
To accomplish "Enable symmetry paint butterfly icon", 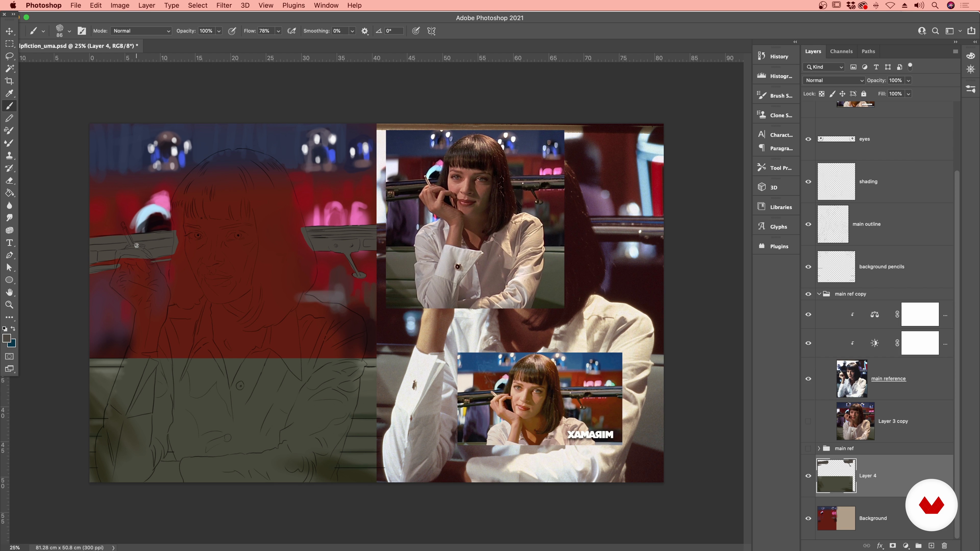I will (x=431, y=31).
